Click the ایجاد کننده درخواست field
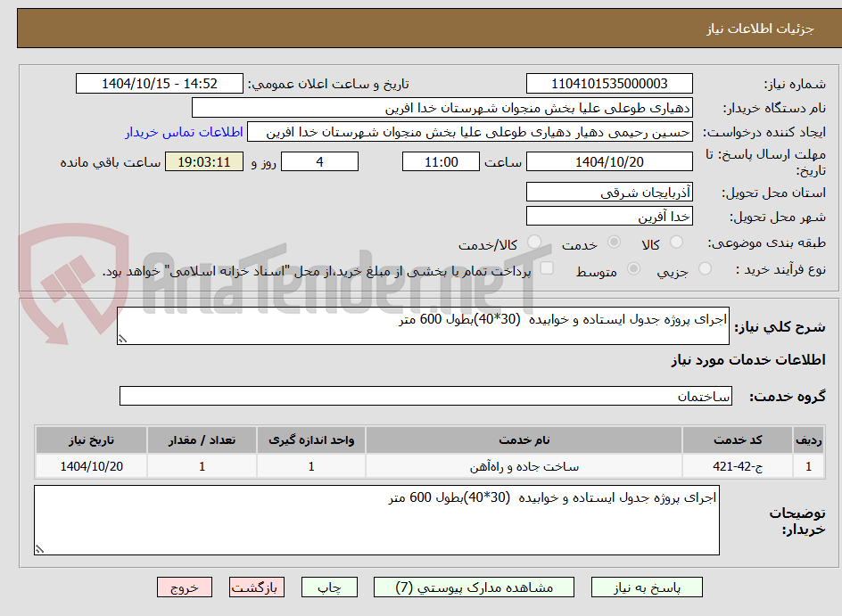 [x=470, y=132]
